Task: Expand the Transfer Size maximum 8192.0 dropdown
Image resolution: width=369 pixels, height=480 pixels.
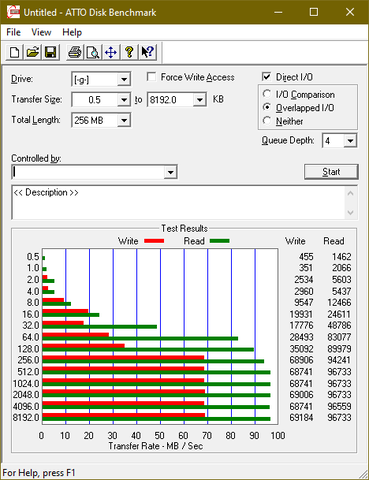Action: point(199,100)
